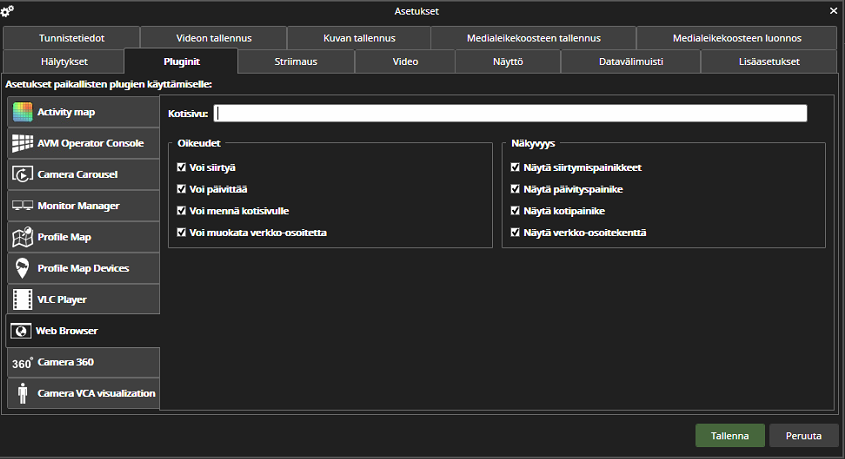Open the Medialeikekoosteen tallennus tab

tap(534, 38)
